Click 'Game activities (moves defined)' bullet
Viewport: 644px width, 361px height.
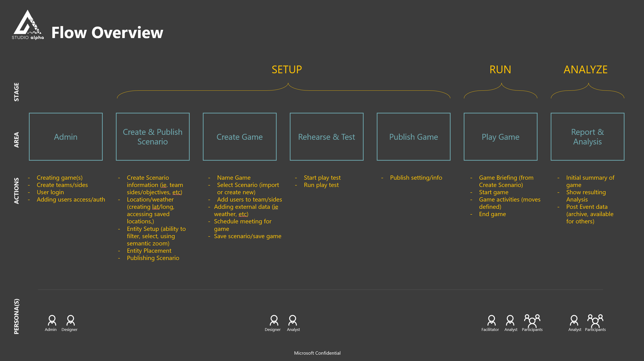(510, 203)
